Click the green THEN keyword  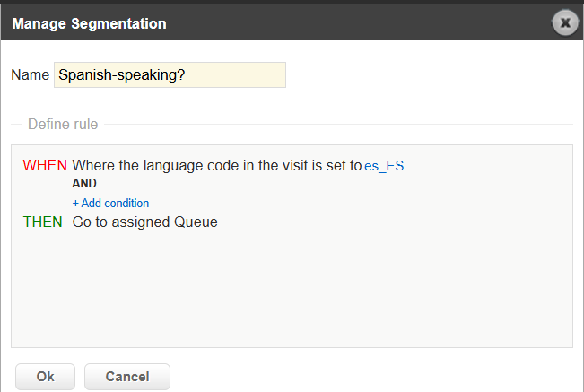click(x=43, y=222)
